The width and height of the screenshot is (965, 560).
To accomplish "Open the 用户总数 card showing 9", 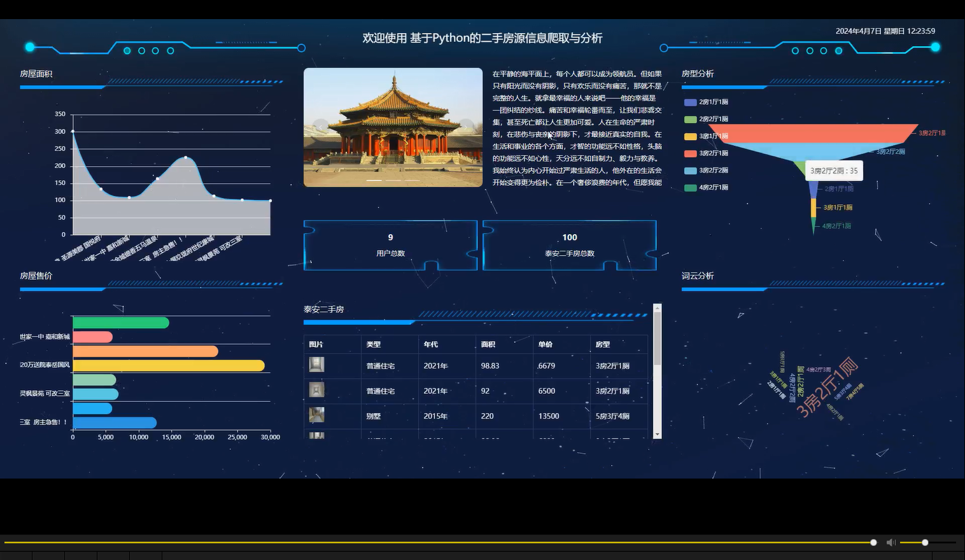I will [x=390, y=245].
